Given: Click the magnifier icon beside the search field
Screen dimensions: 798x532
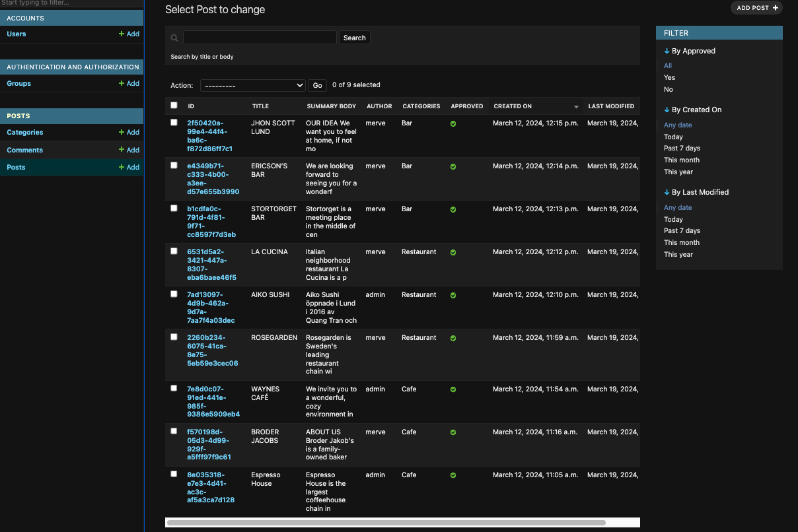Looking at the screenshot, I should click(174, 38).
